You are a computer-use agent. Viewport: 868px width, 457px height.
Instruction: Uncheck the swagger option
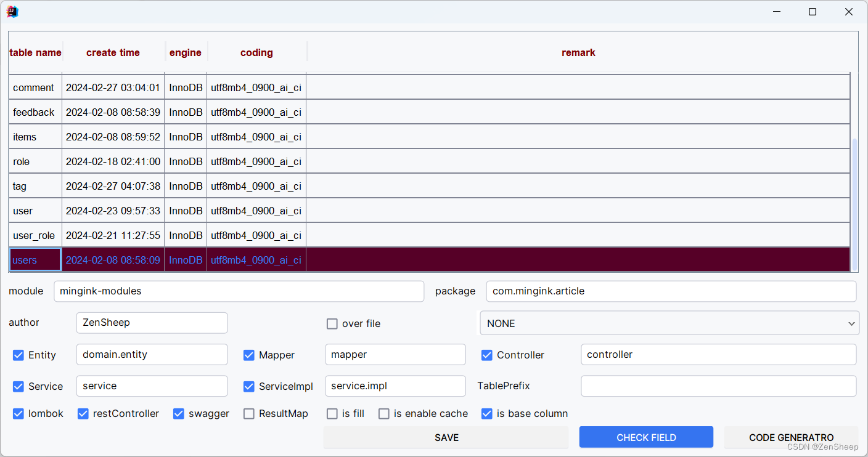pos(179,413)
